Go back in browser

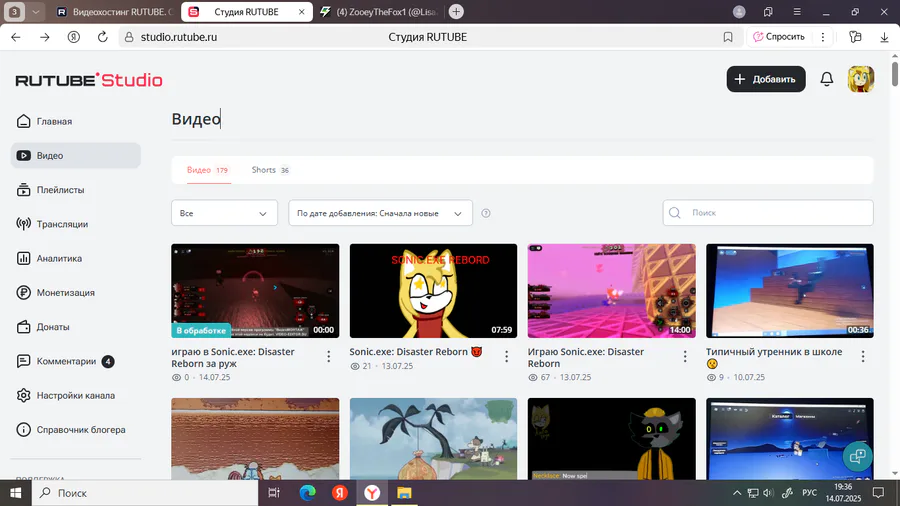(x=16, y=37)
